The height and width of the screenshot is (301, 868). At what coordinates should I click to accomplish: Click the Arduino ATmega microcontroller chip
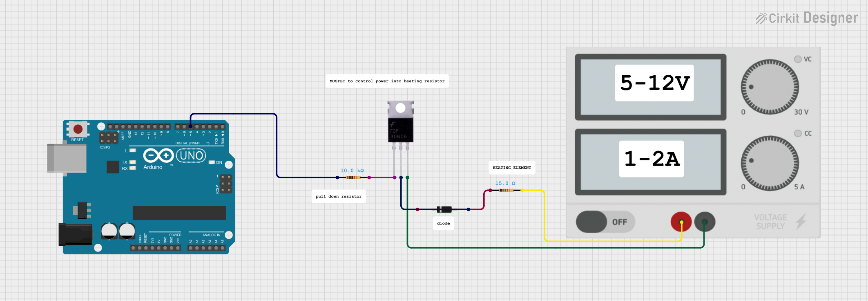pos(179,213)
